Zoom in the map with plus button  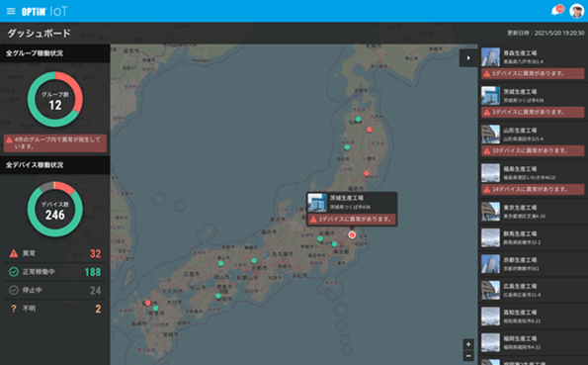click(468, 344)
